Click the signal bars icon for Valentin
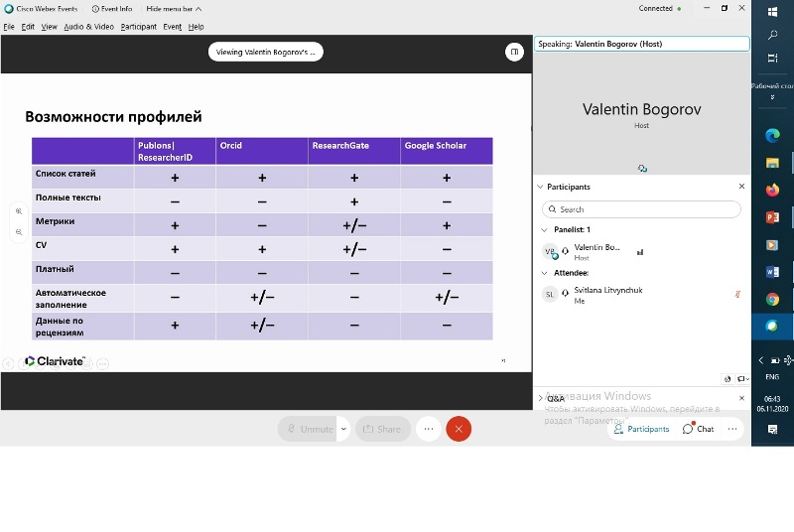Screen dimensions: 794x532 pyautogui.click(x=640, y=251)
